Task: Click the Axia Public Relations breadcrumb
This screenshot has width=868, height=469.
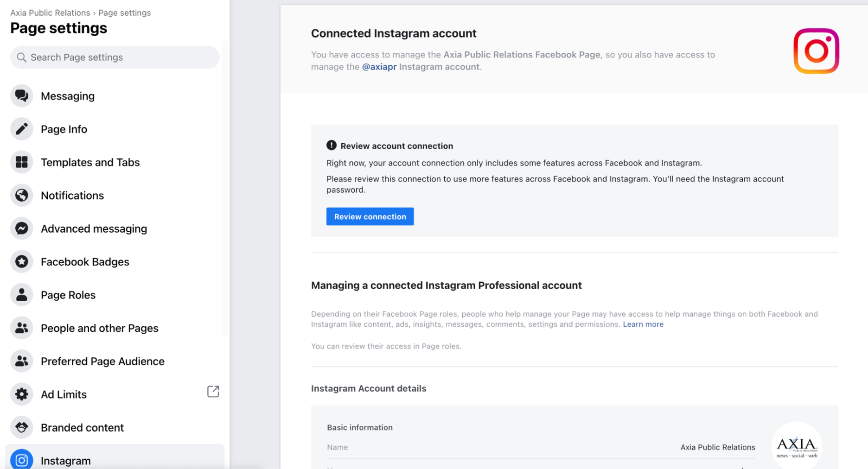Action: coord(50,13)
